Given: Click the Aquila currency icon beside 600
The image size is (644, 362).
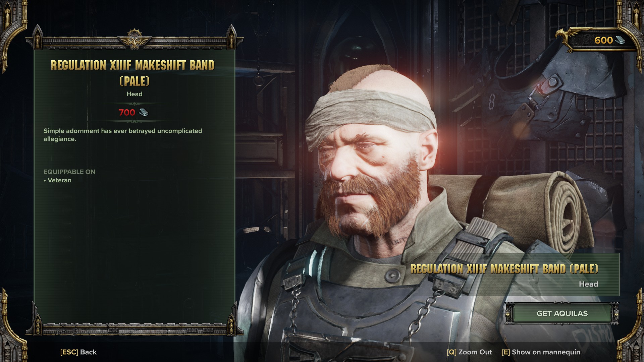Looking at the screenshot, I should 620,40.
